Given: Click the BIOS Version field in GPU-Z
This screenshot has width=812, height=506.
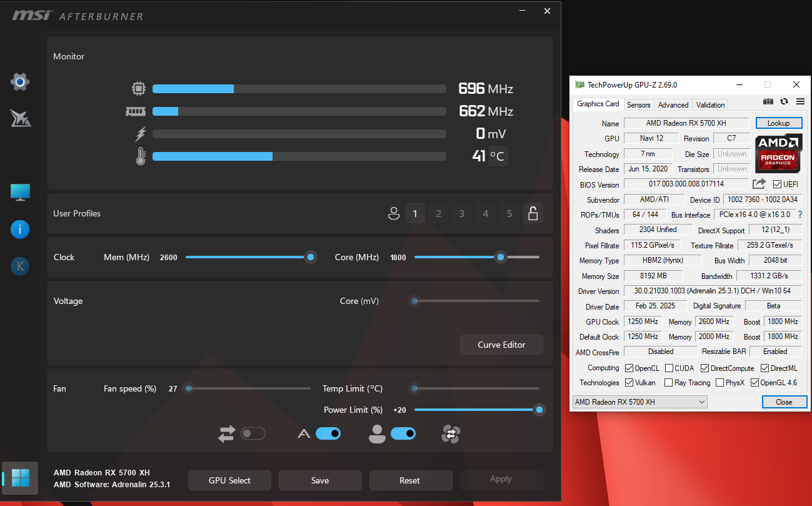Looking at the screenshot, I should click(x=686, y=184).
